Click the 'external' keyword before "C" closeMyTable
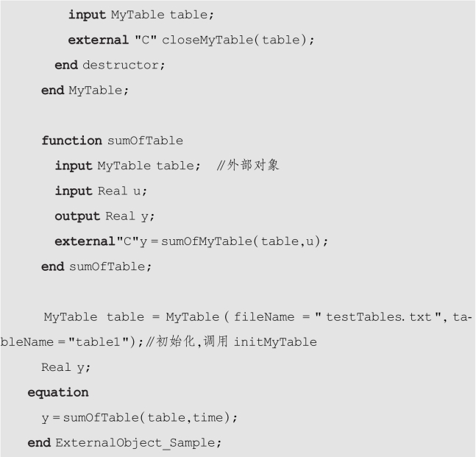476x457 pixels. [x=99, y=40]
